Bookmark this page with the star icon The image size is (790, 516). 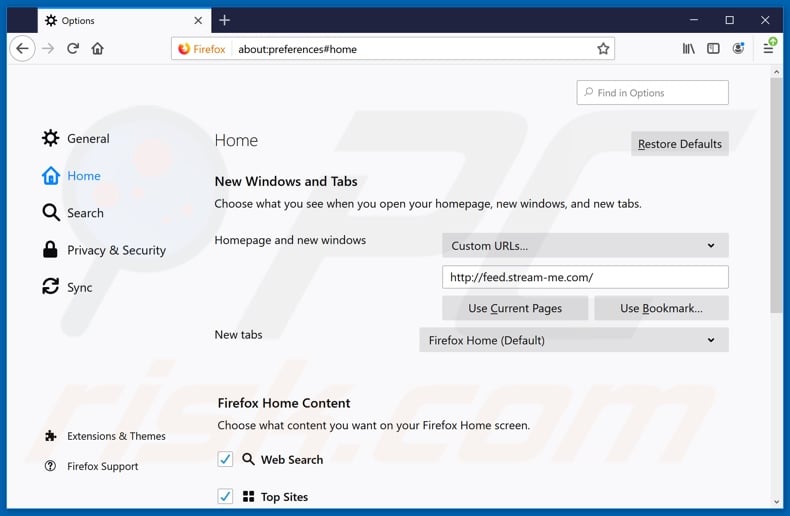tap(603, 49)
